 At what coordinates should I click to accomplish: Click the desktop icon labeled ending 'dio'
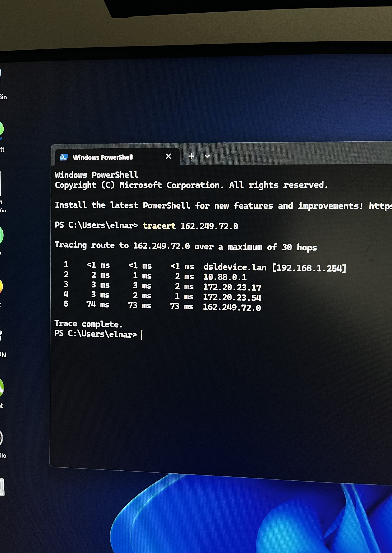pyautogui.click(x=2, y=438)
